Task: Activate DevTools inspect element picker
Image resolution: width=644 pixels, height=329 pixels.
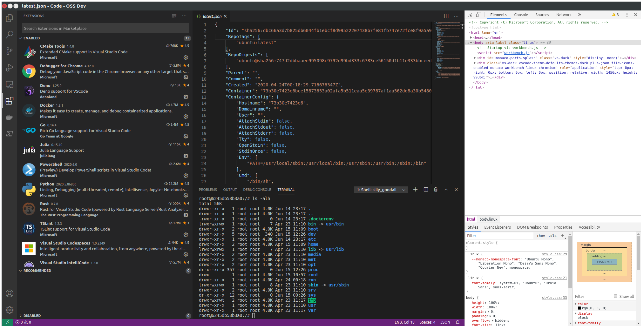Action: pyautogui.click(x=470, y=15)
